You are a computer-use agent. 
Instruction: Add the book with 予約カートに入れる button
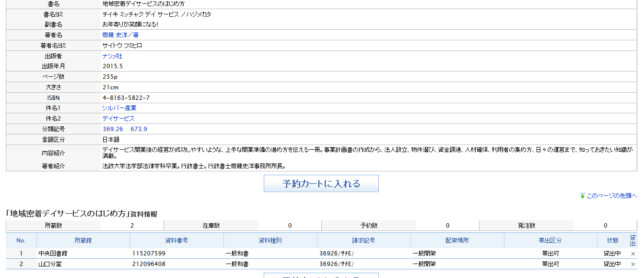321,183
